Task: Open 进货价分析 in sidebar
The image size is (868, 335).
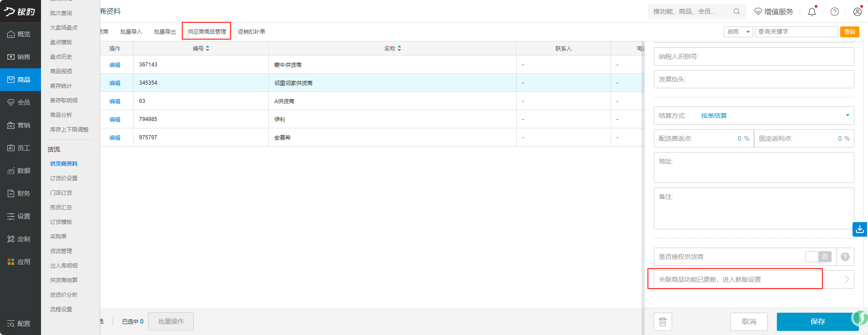Action: pos(64,295)
